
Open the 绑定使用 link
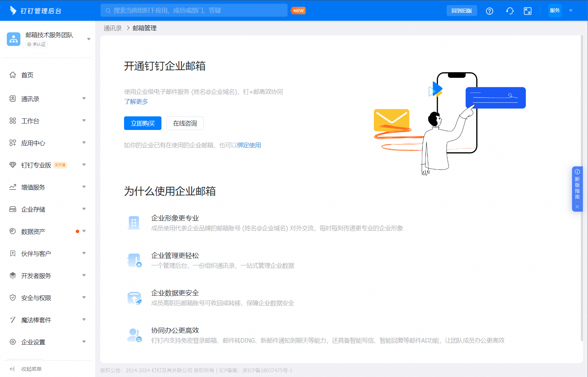pyautogui.click(x=249, y=145)
